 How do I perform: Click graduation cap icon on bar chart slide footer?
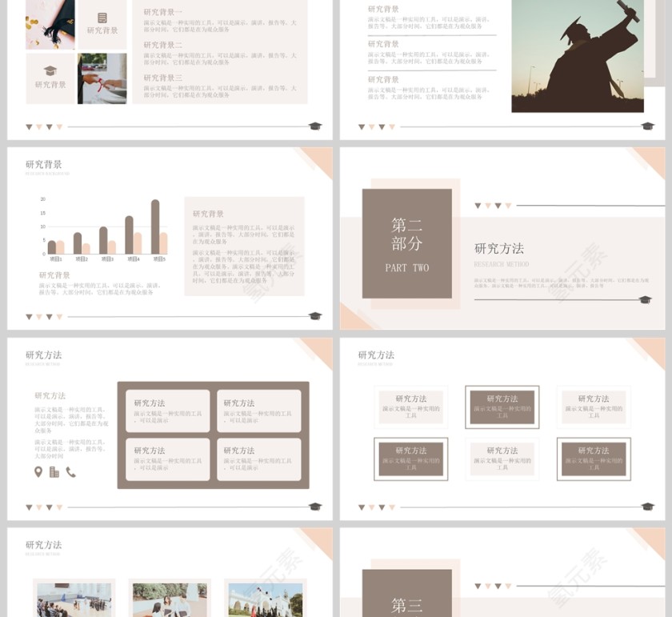[x=315, y=316]
